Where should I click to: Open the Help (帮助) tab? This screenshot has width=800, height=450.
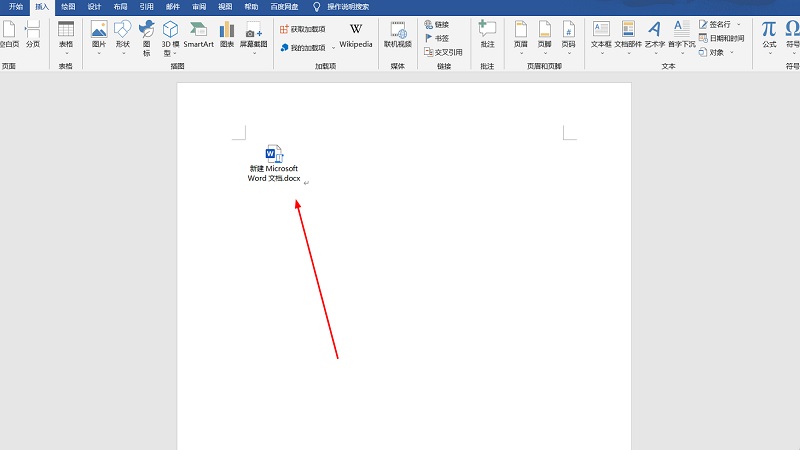click(x=251, y=7)
